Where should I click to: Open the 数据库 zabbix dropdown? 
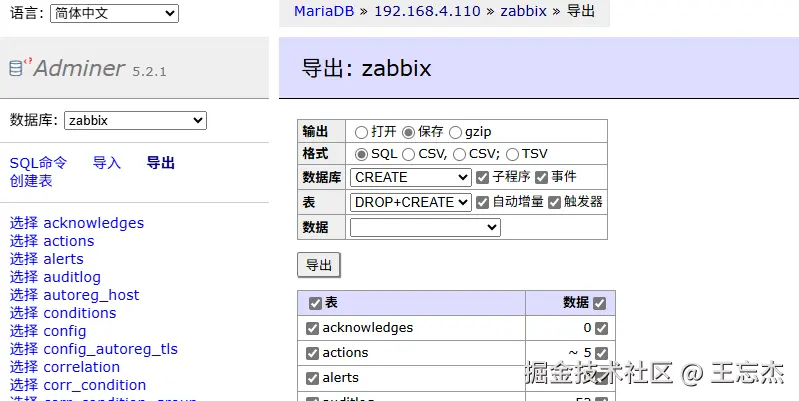coord(135,121)
